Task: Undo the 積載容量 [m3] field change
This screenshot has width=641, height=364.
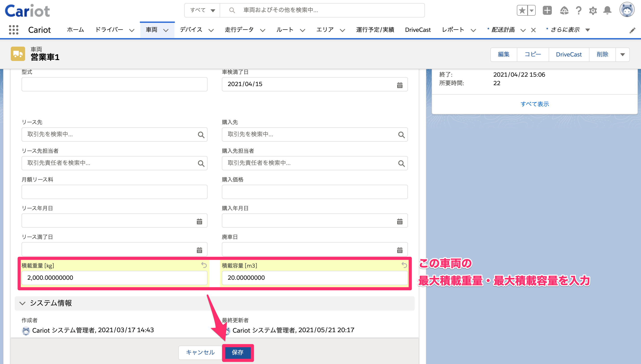Action: 404,265
